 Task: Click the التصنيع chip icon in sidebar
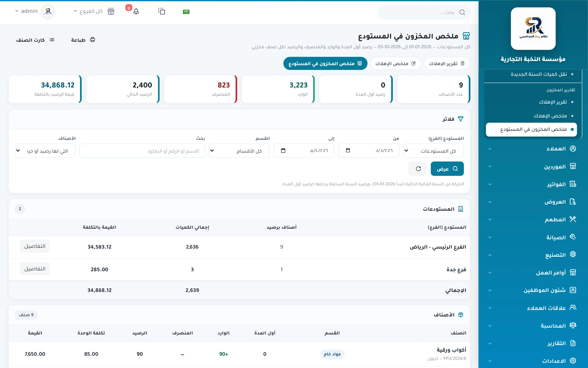point(573,255)
